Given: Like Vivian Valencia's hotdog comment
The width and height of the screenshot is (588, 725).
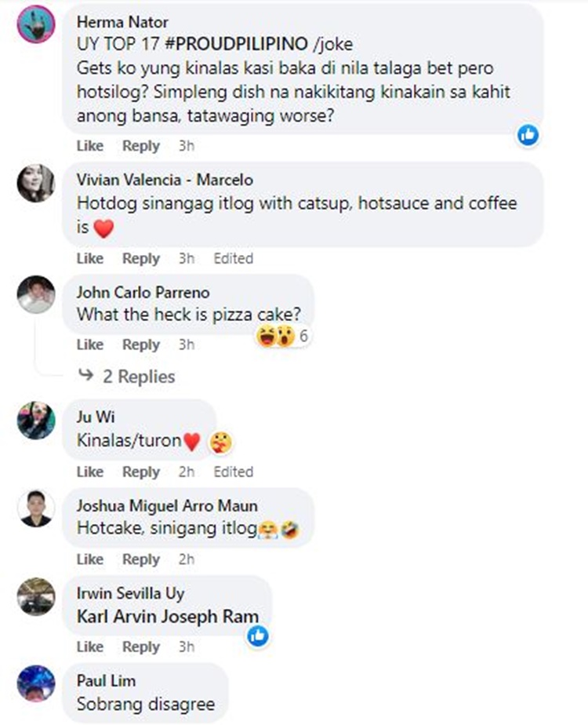Looking at the screenshot, I should coord(90,258).
